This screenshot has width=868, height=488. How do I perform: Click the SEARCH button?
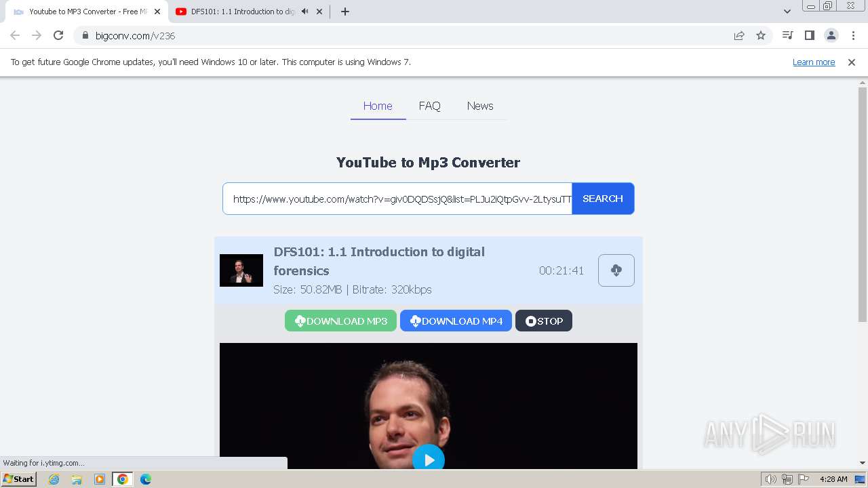pos(603,199)
